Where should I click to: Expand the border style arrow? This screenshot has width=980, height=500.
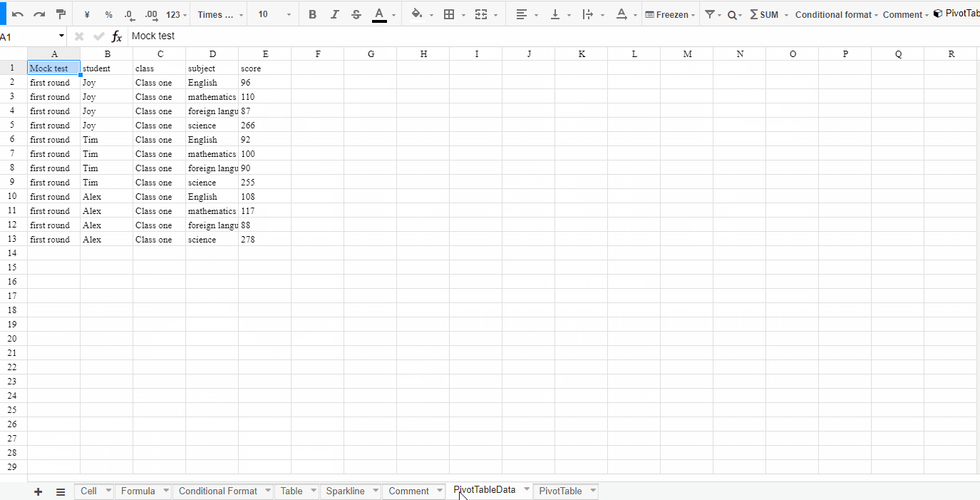click(463, 15)
